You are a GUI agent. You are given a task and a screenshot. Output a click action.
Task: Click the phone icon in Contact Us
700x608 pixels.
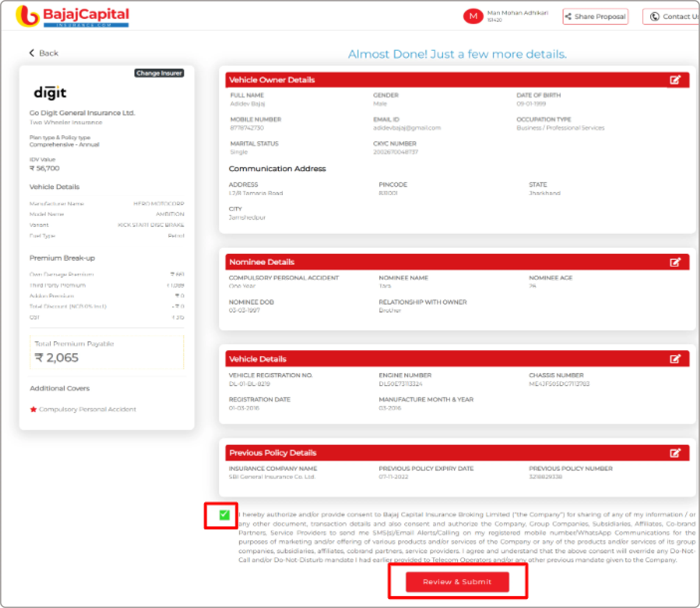pyautogui.click(x=655, y=17)
